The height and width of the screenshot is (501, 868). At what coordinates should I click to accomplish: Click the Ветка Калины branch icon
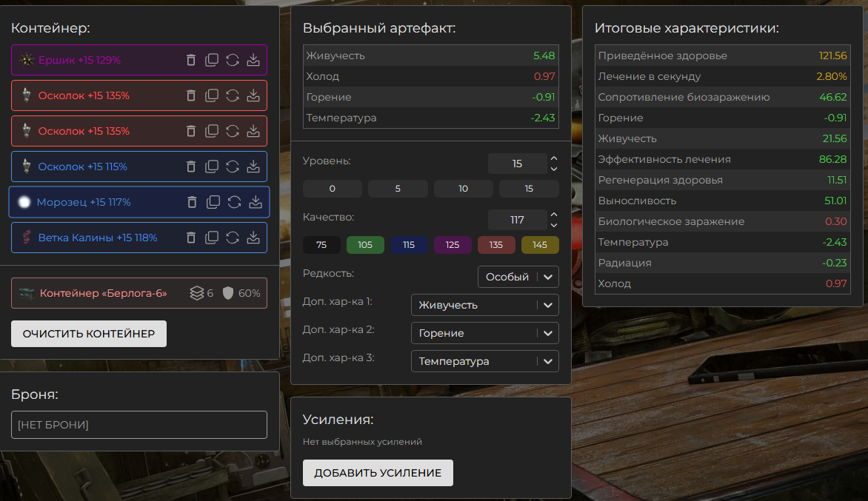(26, 238)
